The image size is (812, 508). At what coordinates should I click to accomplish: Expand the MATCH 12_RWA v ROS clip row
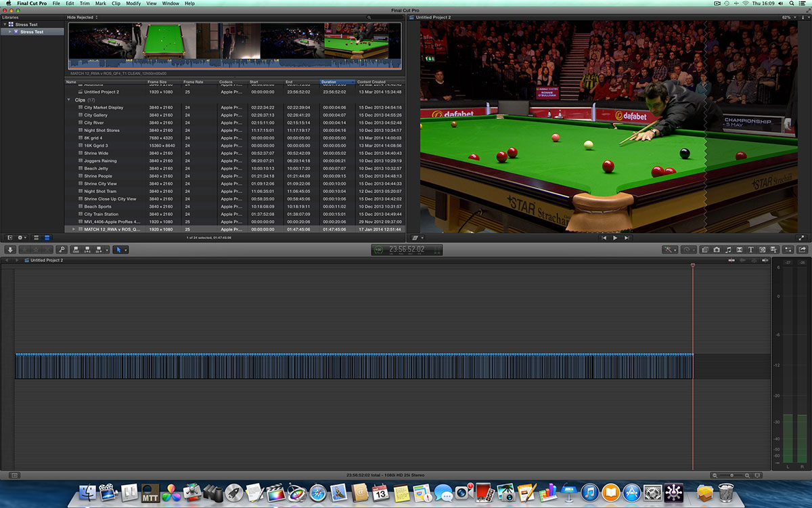coord(74,229)
